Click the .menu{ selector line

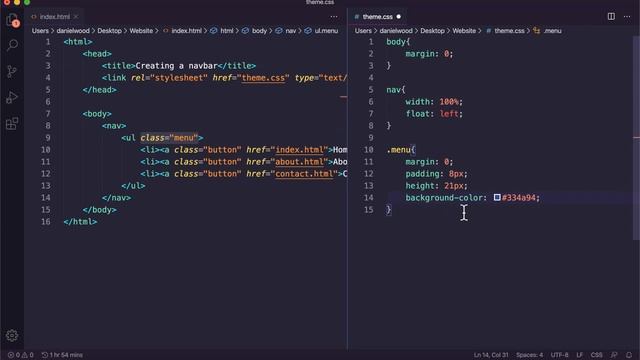point(400,150)
